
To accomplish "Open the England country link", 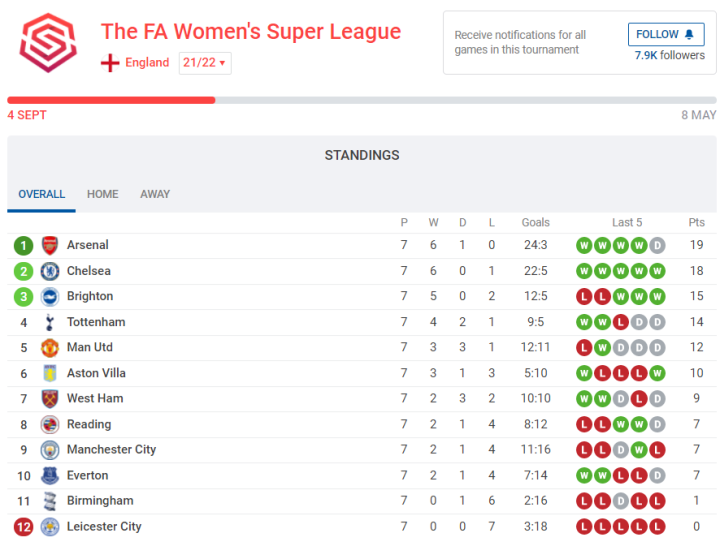I will pos(147,62).
